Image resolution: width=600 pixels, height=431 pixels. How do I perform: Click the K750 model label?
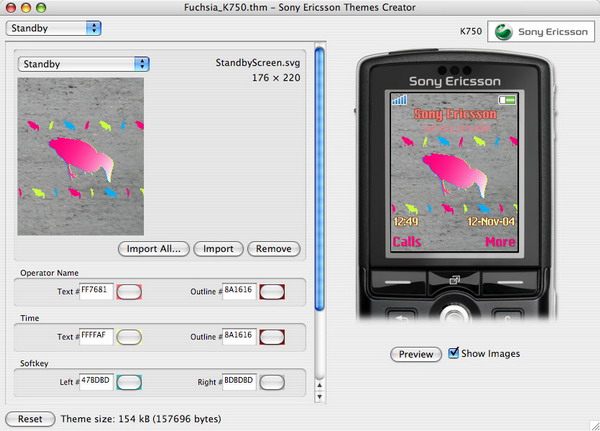471,31
